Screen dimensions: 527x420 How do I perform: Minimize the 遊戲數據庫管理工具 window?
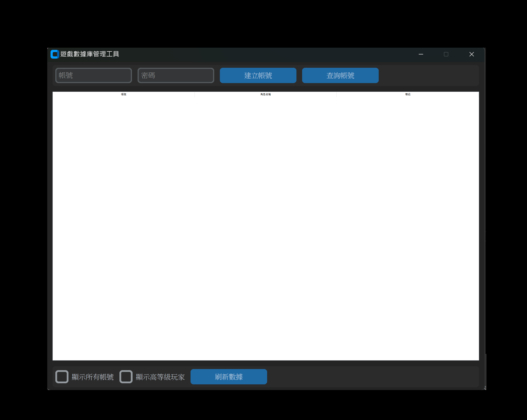421,54
